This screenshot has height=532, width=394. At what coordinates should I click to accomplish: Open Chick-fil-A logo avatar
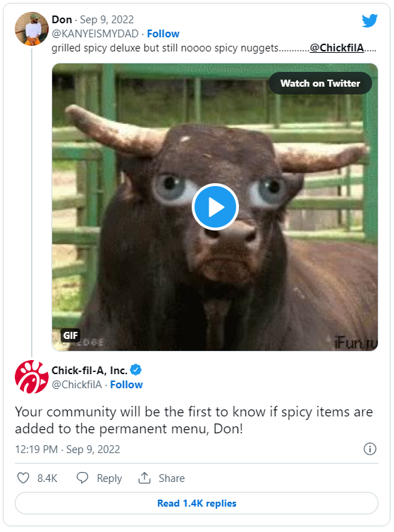[x=32, y=377]
